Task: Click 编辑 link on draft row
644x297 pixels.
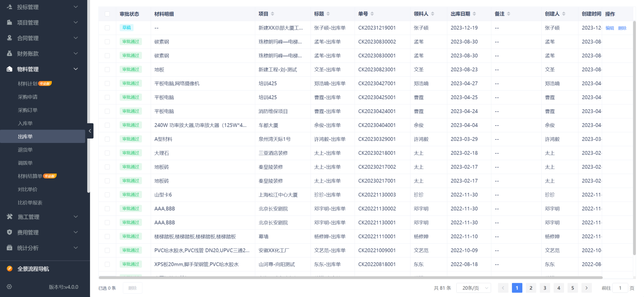Action: [610, 28]
